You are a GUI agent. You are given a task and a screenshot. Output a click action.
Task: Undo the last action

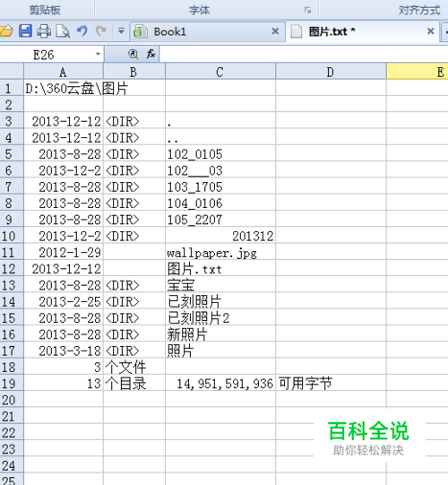click(x=82, y=31)
